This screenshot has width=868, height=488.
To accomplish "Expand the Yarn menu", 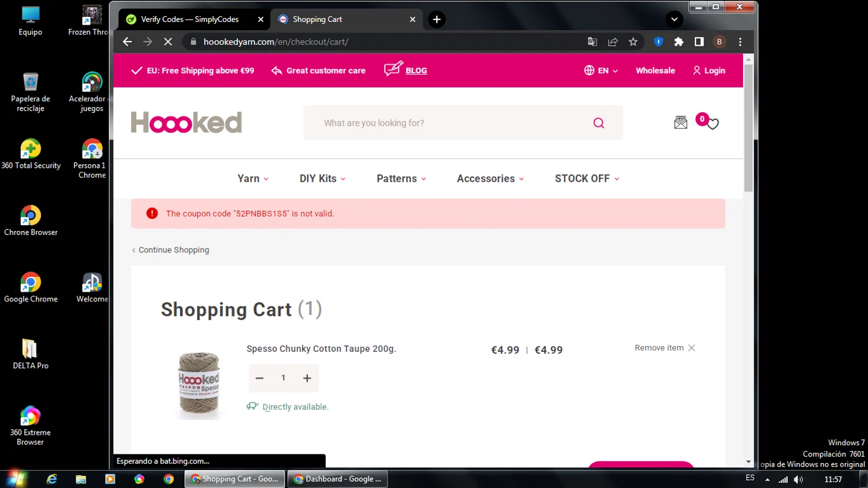I will (x=253, y=178).
